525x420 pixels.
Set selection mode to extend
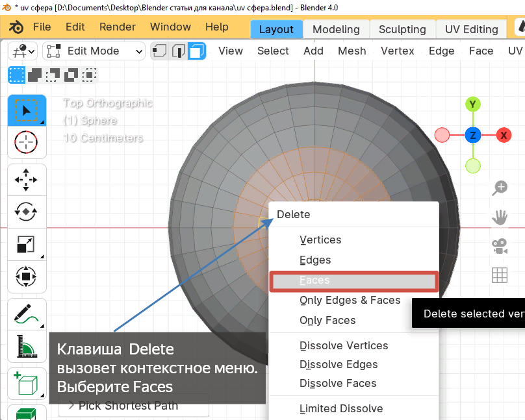pyautogui.click(x=35, y=75)
